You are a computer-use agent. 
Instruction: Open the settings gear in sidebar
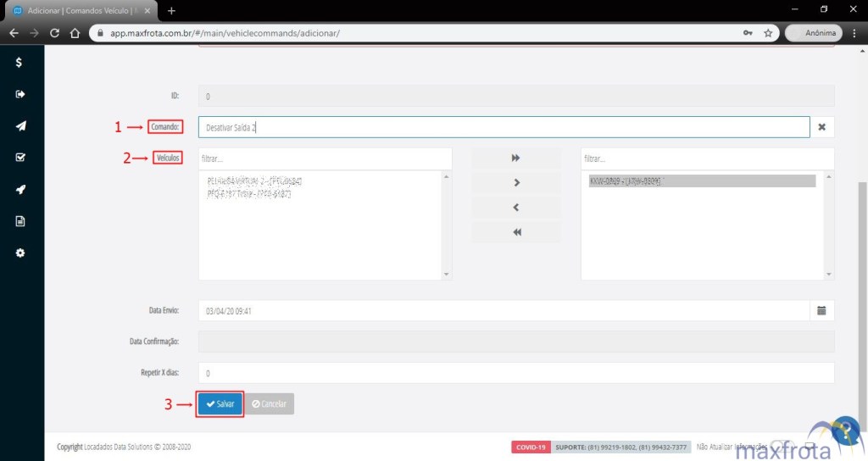click(x=20, y=253)
